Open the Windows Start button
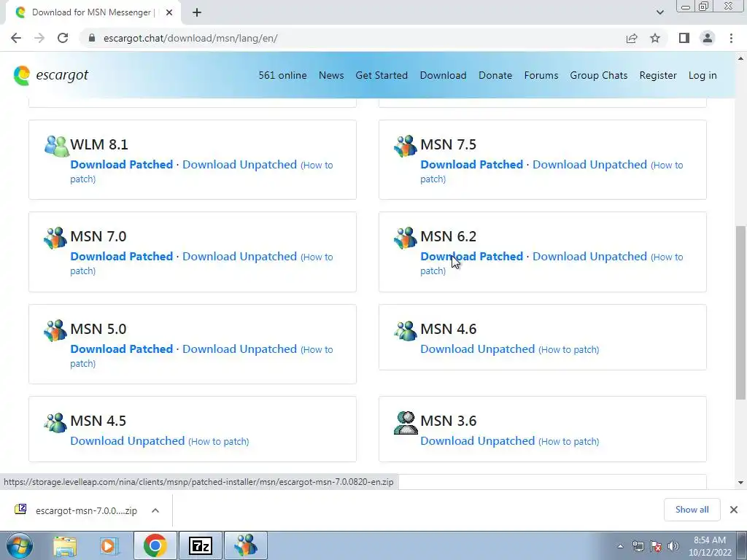 click(19, 545)
